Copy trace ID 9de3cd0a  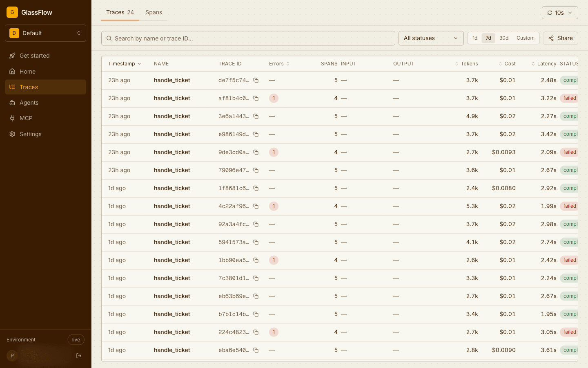pyautogui.click(x=256, y=153)
